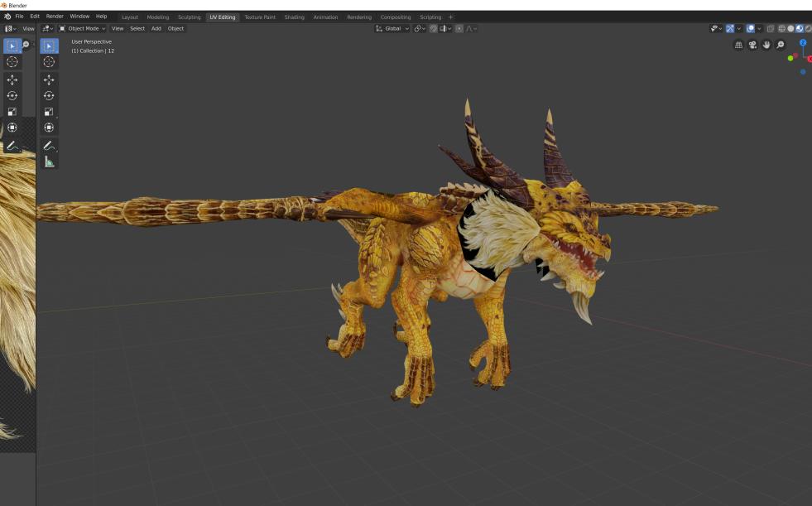Add a new workspace with plus button
812x506 pixels.
coord(450,17)
